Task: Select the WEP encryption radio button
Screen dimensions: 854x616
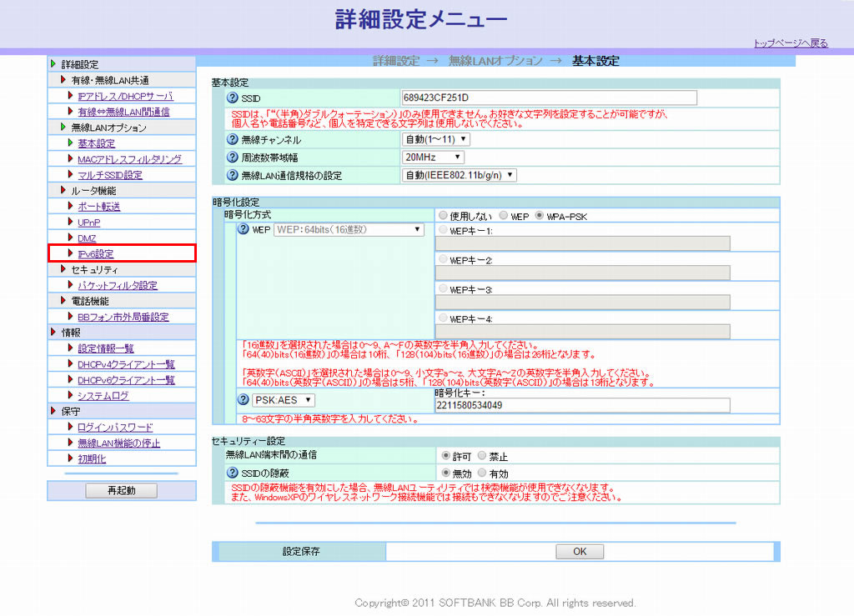Action: (503, 216)
